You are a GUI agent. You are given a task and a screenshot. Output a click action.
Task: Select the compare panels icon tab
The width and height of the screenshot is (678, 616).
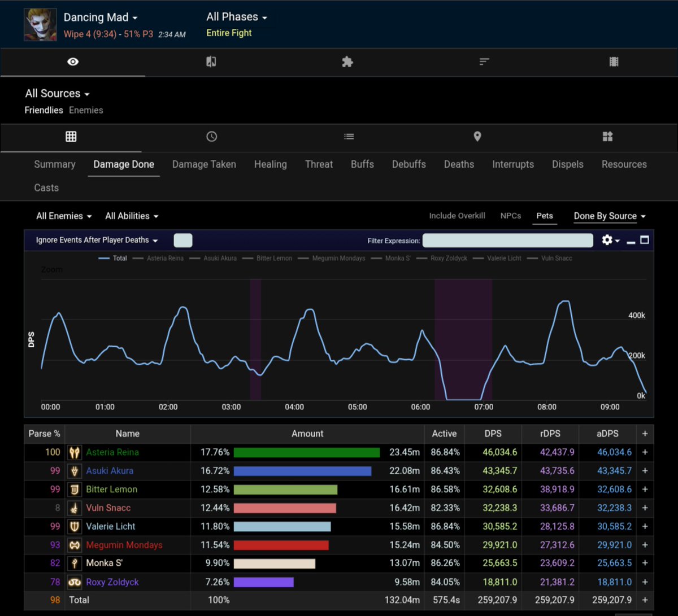click(x=211, y=62)
